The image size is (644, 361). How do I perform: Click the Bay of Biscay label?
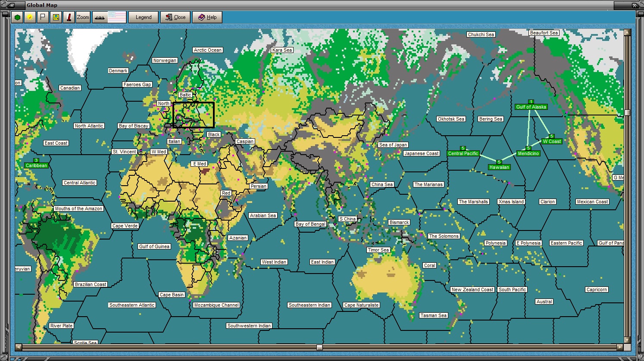[x=134, y=126]
